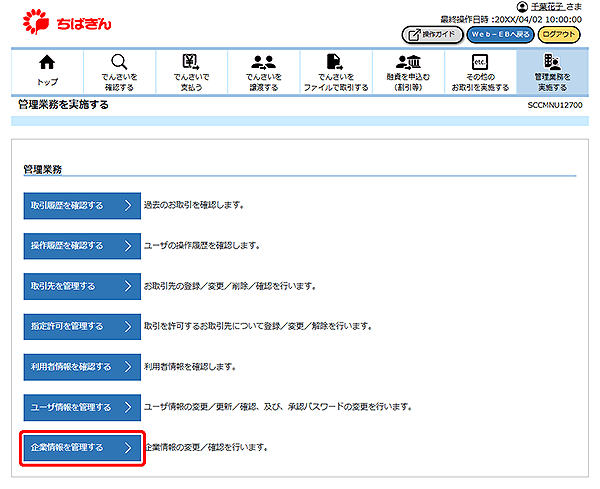The height and width of the screenshot is (489, 600).
Task: Click description ユーザ情報の変更/更新/確認、及び承認パスワード
Action: (278, 407)
